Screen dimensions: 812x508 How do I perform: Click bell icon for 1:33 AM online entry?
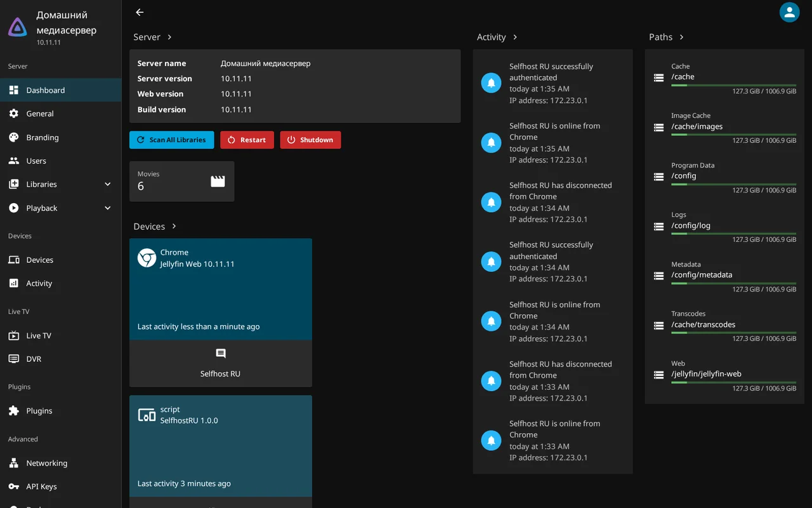click(491, 440)
